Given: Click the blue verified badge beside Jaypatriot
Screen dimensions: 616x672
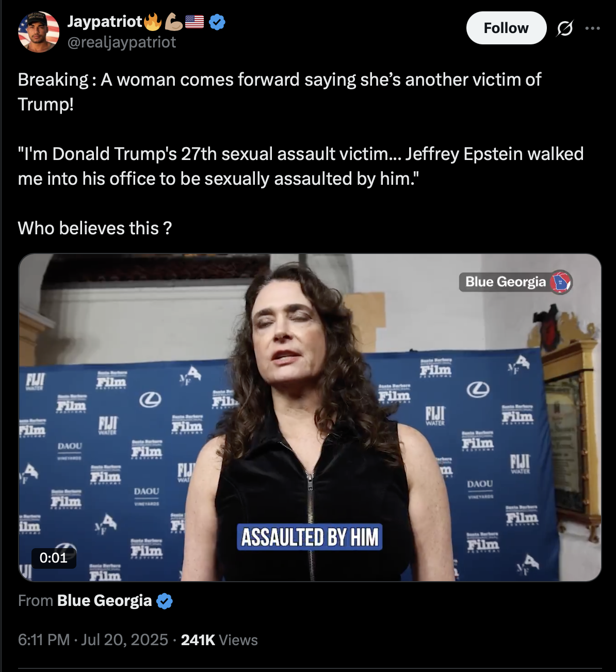Looking at the screenshot, I should tap(217, 22).
